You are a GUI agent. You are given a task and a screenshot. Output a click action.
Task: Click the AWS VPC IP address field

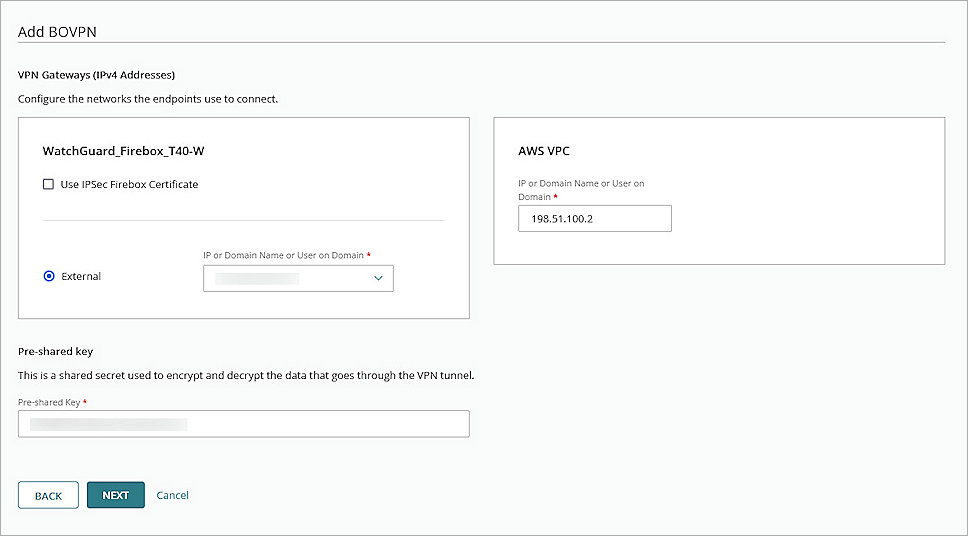click(x=595, y=219)
